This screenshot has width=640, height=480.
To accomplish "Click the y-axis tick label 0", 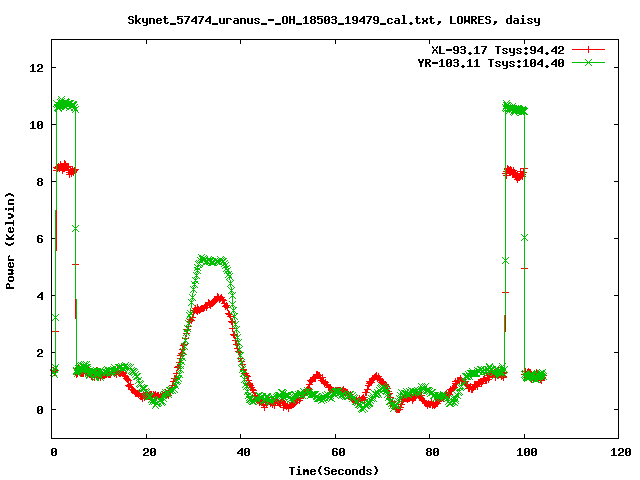I will coord(40,410).
